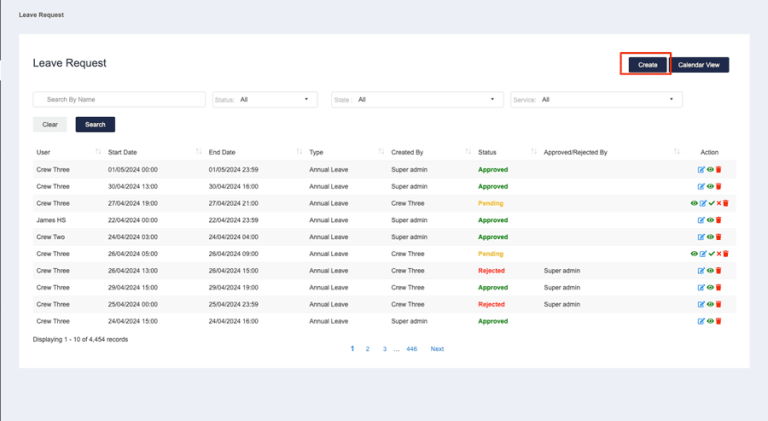
Task: Edit the leave starting 01/05/2024 00:00
Action: click(x=701, y=169)
